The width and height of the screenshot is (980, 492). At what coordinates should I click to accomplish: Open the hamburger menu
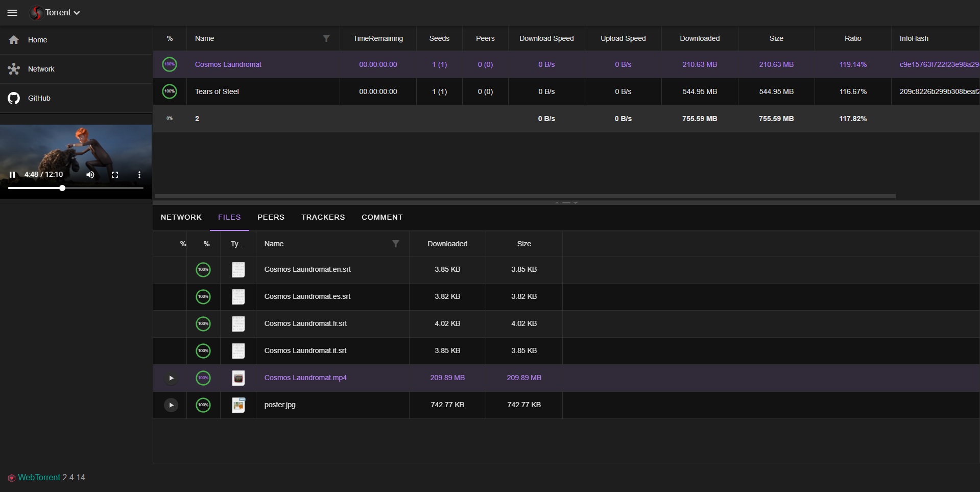12,13
